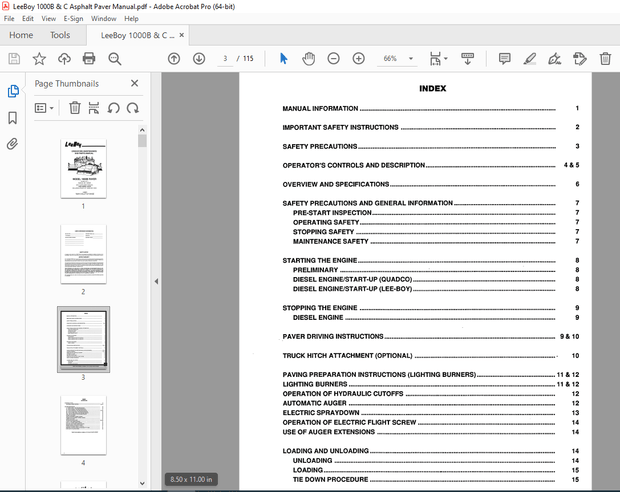Click thumbnails scrollbar down arrow
Viewport: 620px width, 492px height.
click(x=142, y=483)
